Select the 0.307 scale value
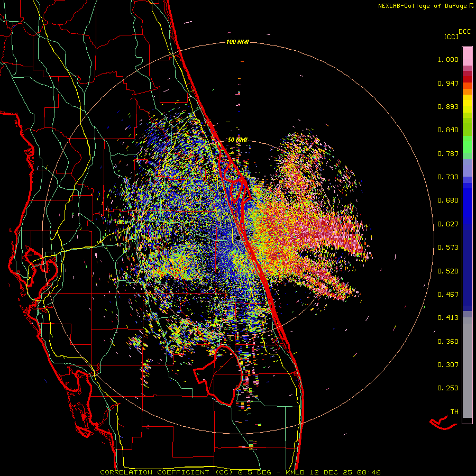Viewport: 476px width, 476px height. coord(448,364)
